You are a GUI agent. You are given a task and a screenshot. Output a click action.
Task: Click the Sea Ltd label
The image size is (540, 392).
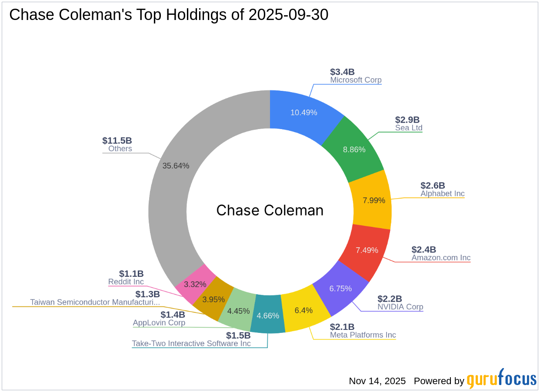409,128
